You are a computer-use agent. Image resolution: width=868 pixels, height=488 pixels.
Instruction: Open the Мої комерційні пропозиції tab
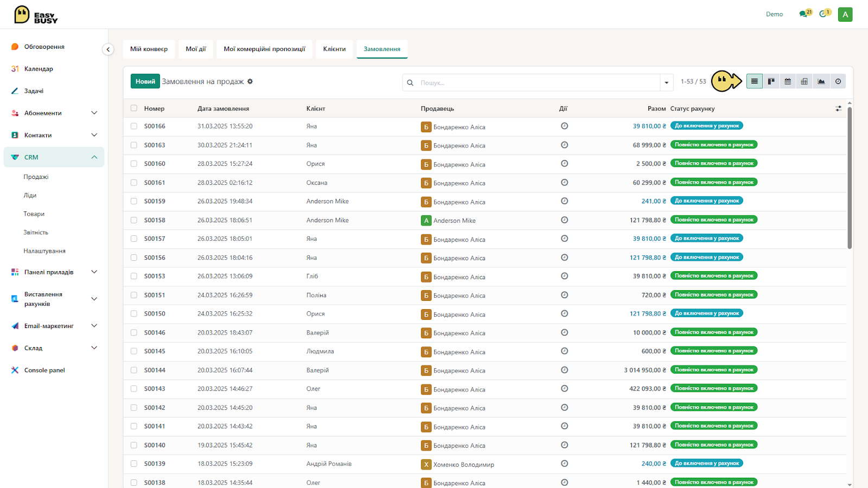pos(265,49)
